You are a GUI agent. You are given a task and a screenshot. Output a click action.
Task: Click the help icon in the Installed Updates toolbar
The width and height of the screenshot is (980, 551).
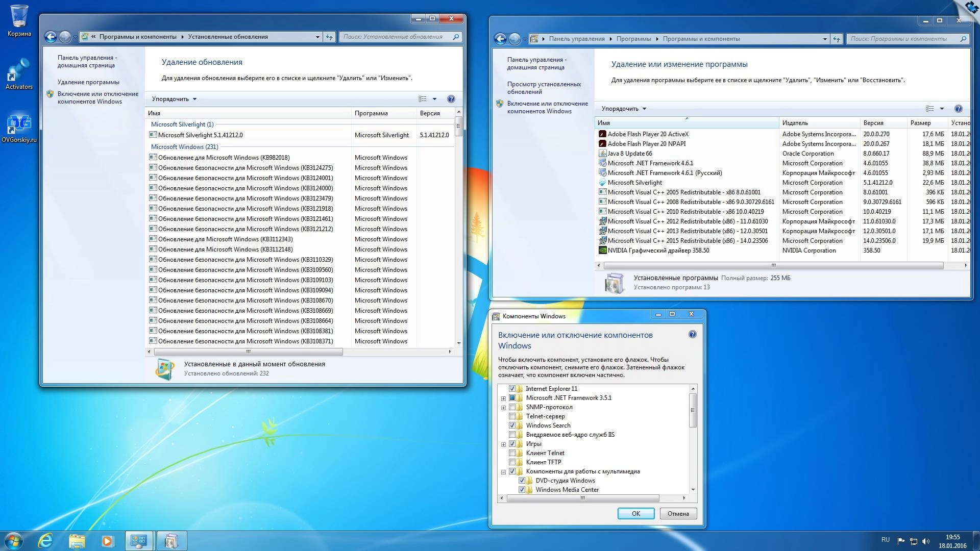[451, 99]
